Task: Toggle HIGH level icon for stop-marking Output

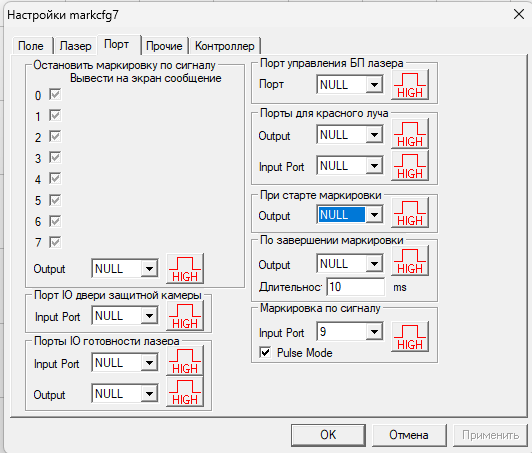Action: point(185,268)
